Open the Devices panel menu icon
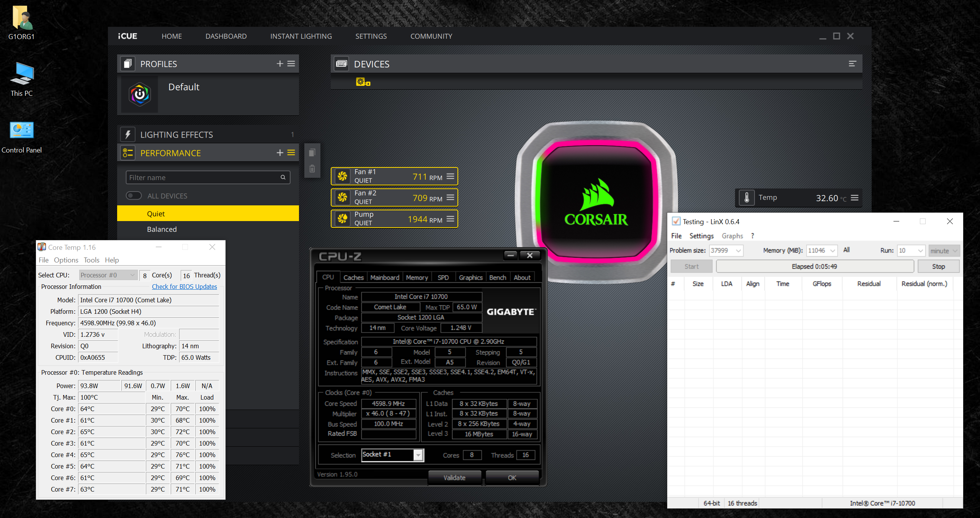The height and width of the screenshot is (518, 980). click(x=852, y=64)
